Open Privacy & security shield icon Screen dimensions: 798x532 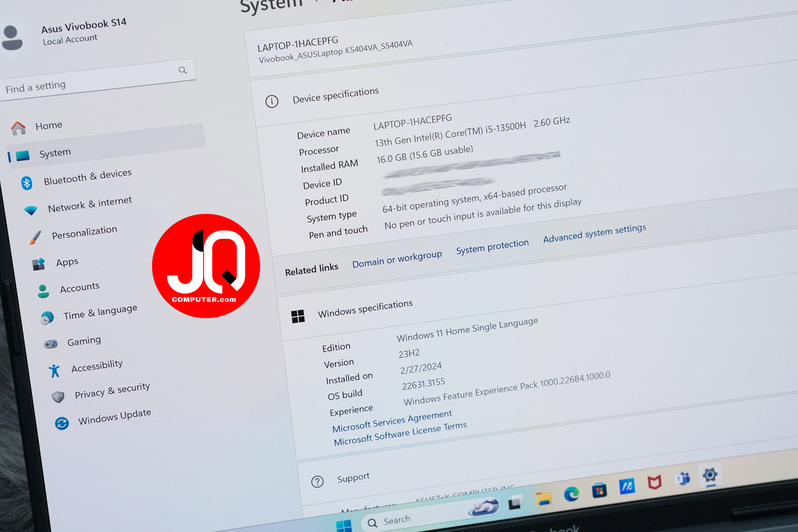click(58, 397)
